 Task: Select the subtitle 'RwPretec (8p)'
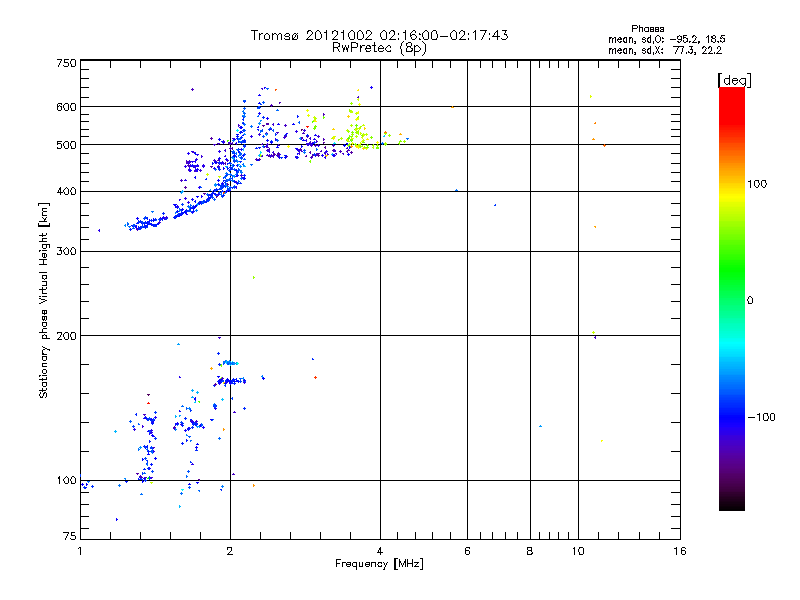coord(379,48)
